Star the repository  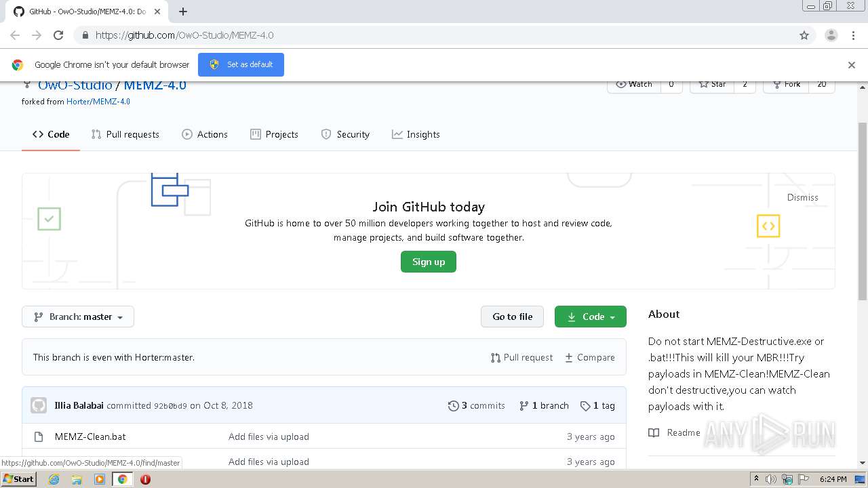click(712, 85)
